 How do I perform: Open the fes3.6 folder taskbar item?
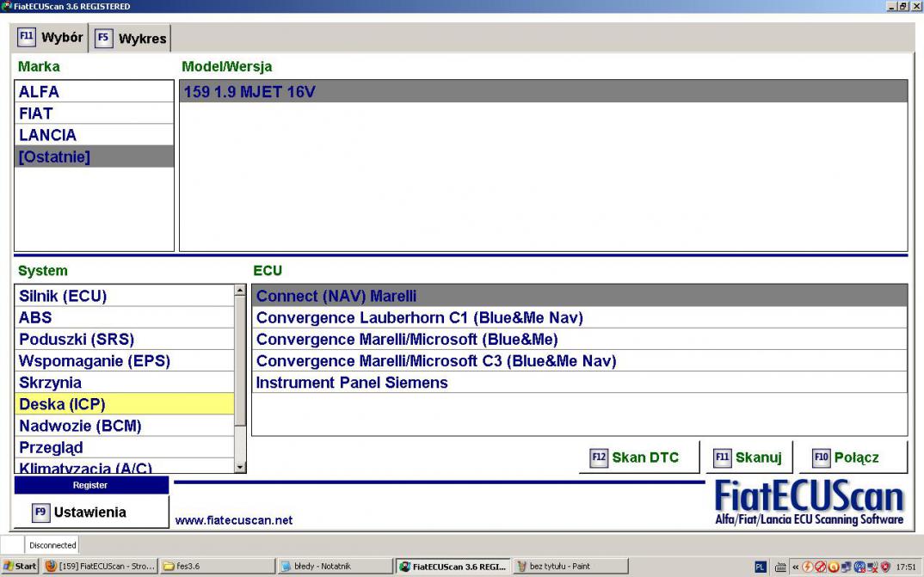pyautogui.click(x=217, y=567)
